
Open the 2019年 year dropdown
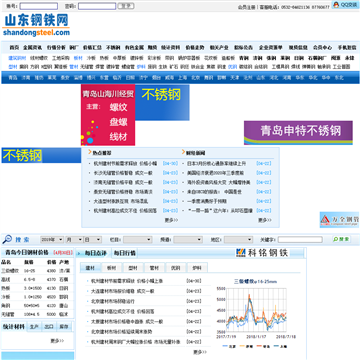[x=52, y=240]
